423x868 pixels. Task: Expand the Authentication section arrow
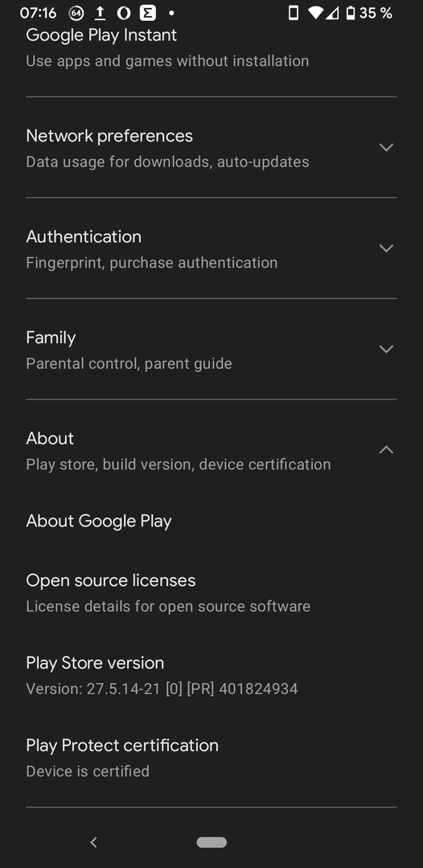click(x=386, y=248)
